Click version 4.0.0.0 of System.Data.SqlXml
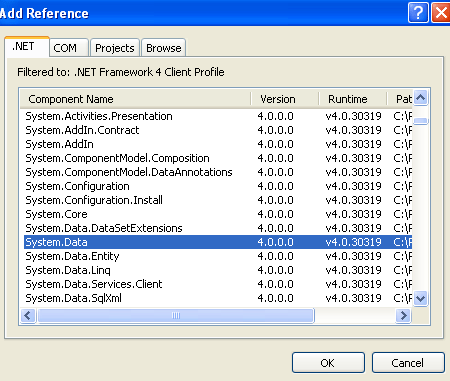The width and height of the screenshot is (450, 381). pyautogui.click(x=275, y=298)
